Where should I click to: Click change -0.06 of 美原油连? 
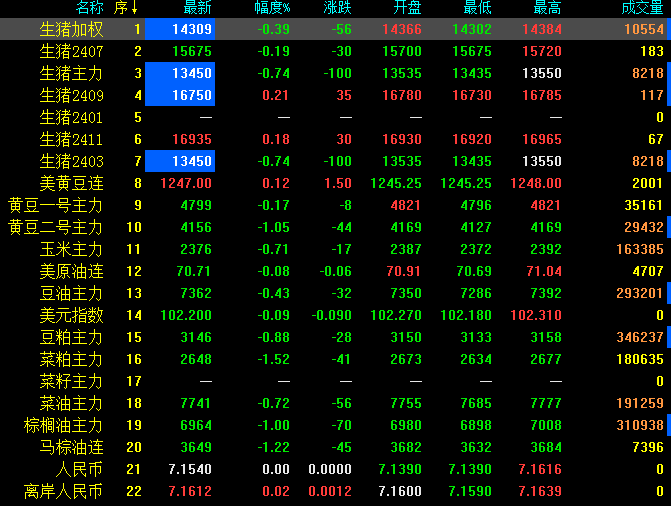click(x=336, y=271)
